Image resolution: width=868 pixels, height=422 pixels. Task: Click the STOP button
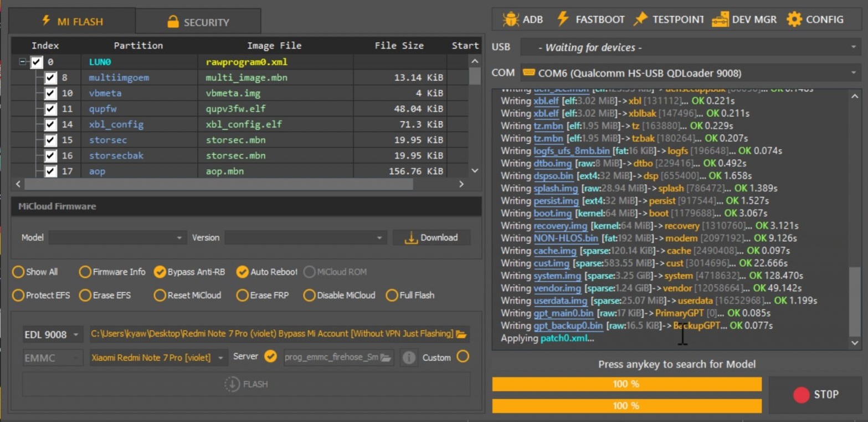coord(815,395)
